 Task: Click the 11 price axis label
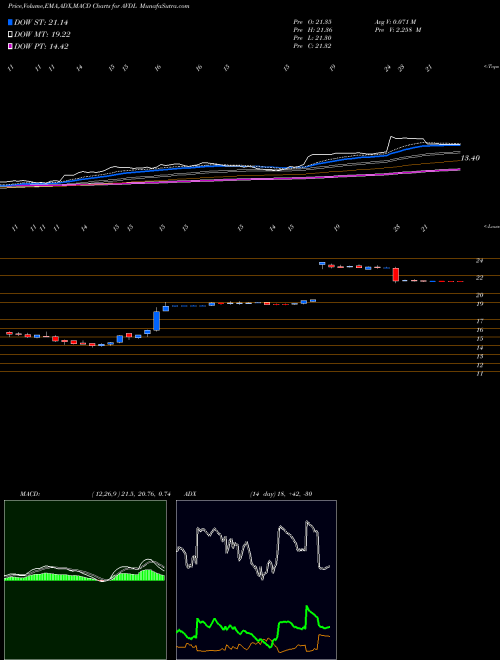tap(479, 373)
